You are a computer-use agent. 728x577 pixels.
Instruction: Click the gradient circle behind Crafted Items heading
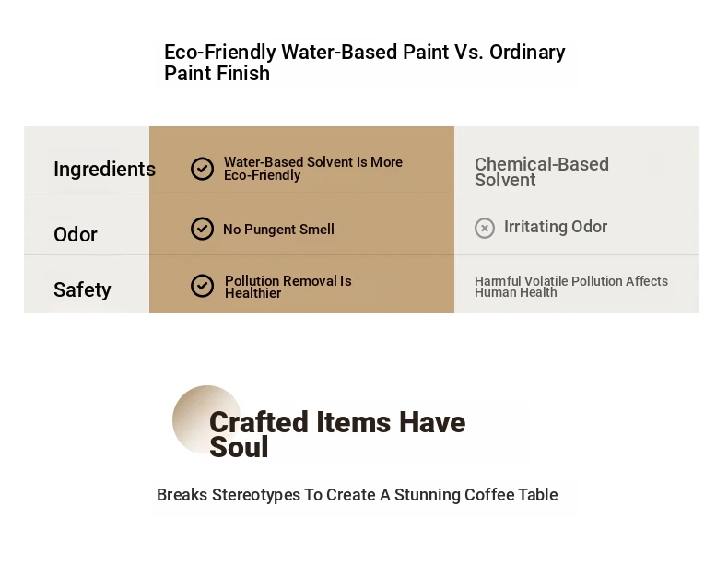tap(206, 419)
